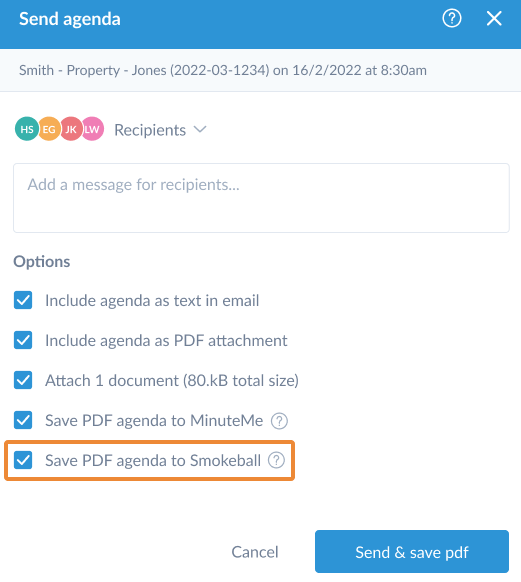Focus the message for recipients text box
Viewport: 521px width, 582px height.
point(261,198)
